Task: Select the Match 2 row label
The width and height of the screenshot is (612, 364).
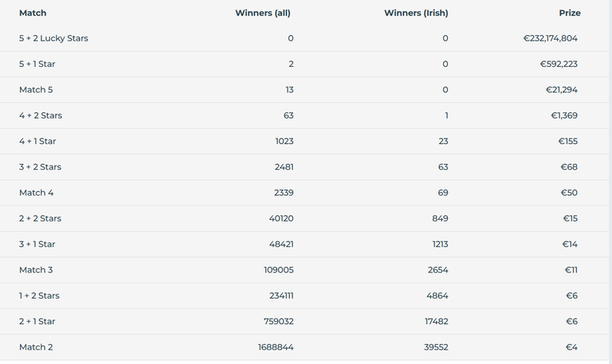Action: coord(36,347)
